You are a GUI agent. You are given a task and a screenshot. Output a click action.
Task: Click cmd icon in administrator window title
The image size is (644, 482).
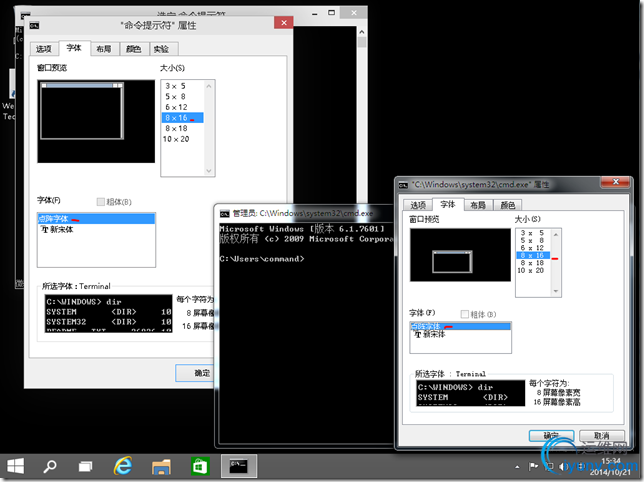[224, 213]
